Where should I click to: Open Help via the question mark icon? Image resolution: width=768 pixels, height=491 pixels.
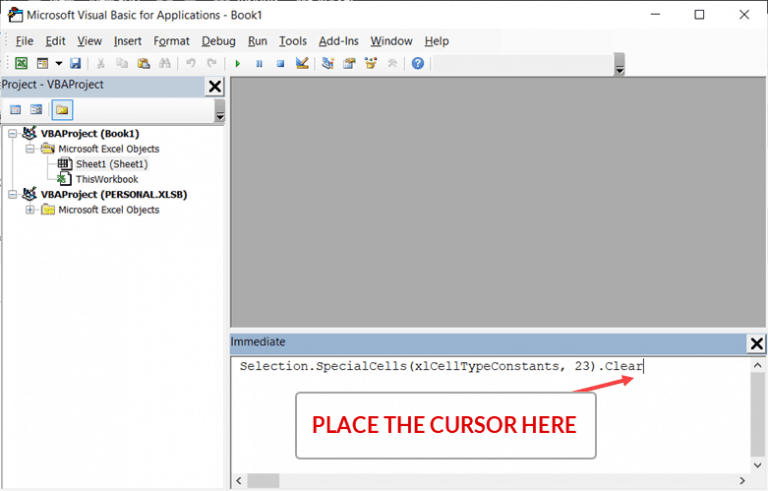(x=417, y=63)
